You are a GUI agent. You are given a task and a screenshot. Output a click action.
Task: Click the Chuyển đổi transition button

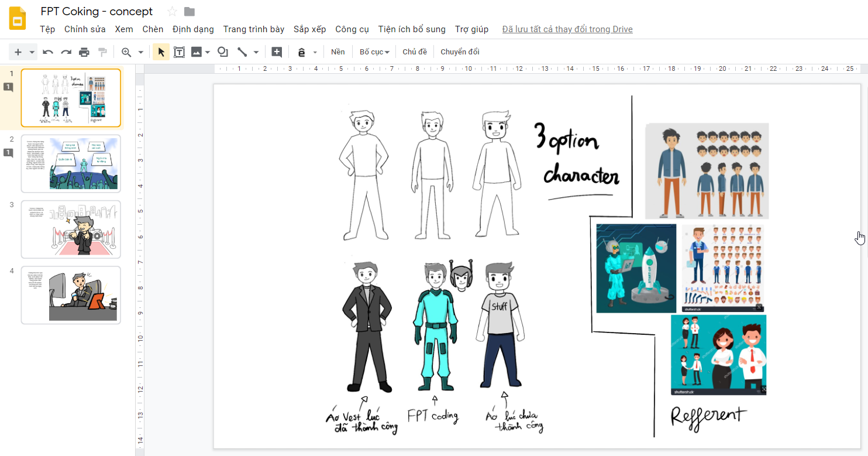tap(460, 52)
